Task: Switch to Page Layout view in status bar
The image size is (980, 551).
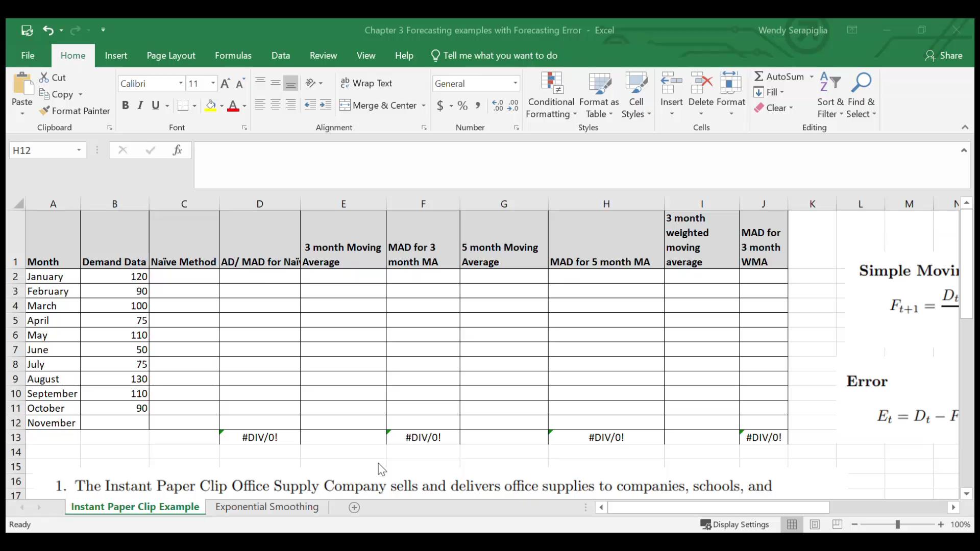Action: [x=815, y=524]
